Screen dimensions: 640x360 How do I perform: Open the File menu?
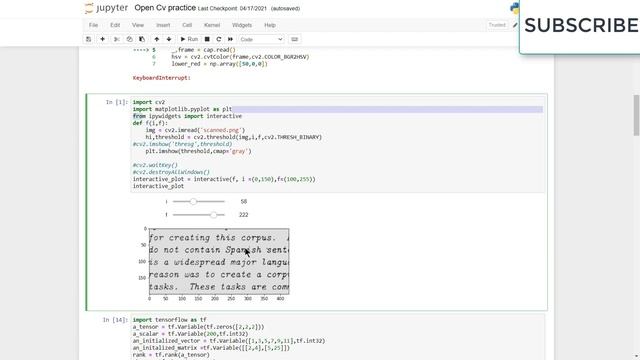click(93, 25)
